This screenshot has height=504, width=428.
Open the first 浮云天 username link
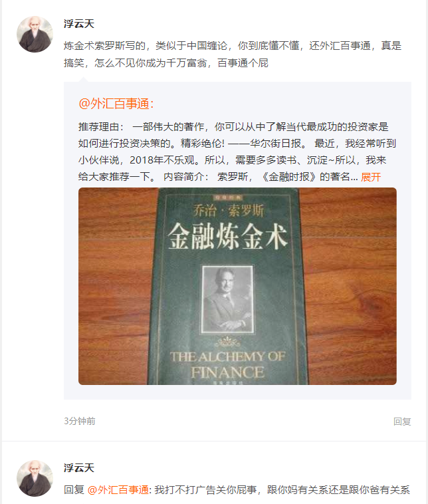[x=78, y=24]
